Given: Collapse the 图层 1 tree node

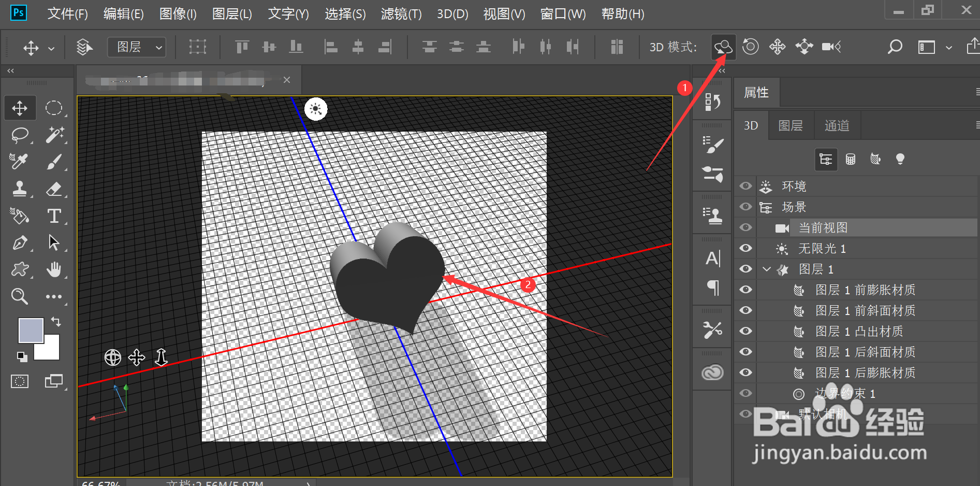Looking at the screenshot, I should tap(767, 269).
